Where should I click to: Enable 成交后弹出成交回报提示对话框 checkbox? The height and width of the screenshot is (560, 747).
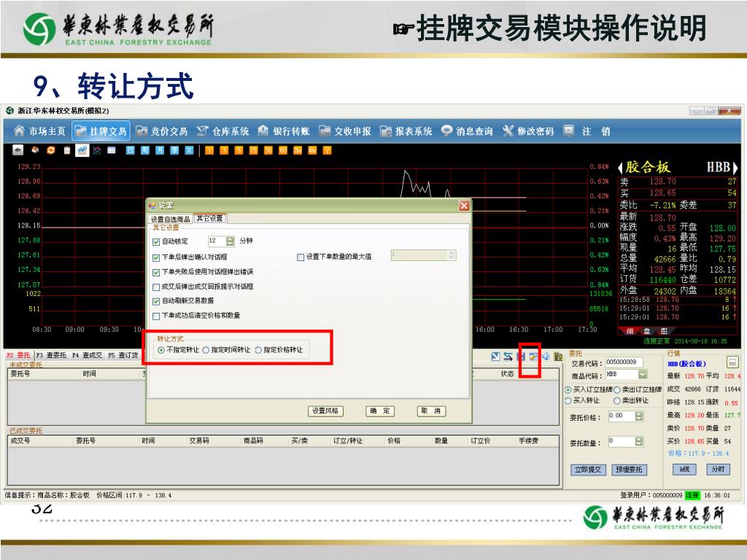[156, 287]
